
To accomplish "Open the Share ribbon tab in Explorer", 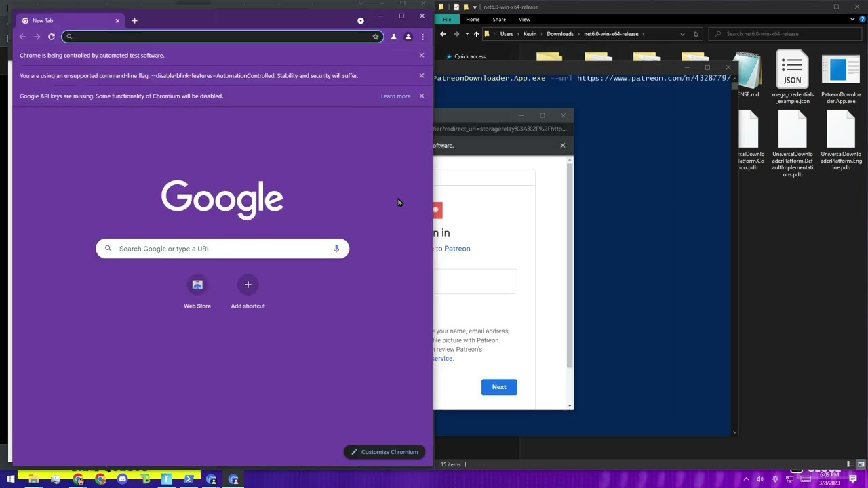I will 499,20.
